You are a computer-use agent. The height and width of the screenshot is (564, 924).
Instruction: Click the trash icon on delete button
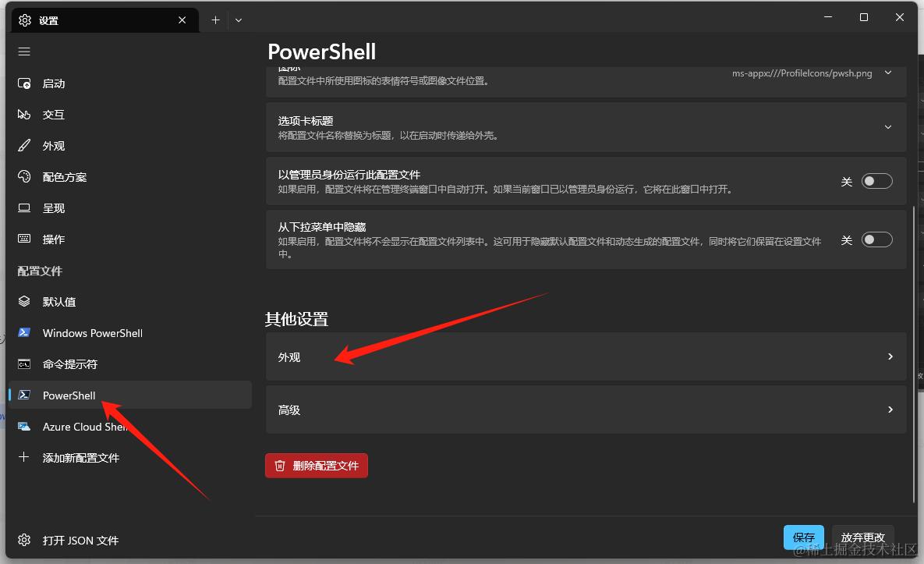(x=280, y=466)
